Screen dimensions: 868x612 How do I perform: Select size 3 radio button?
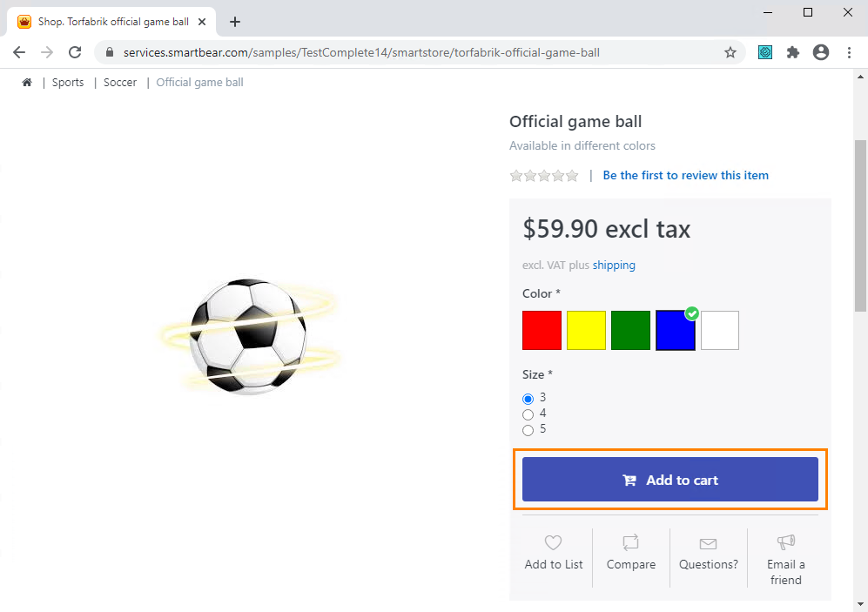coord(528,398)
